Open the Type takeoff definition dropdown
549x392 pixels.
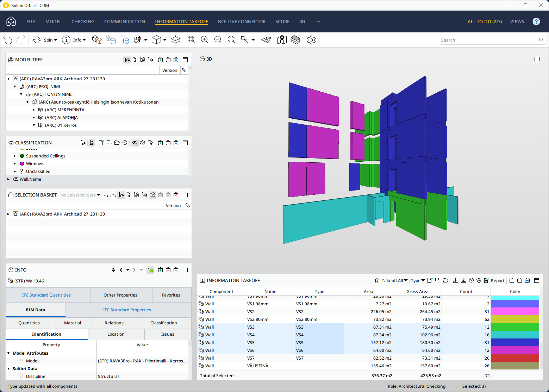coord(418,281)
